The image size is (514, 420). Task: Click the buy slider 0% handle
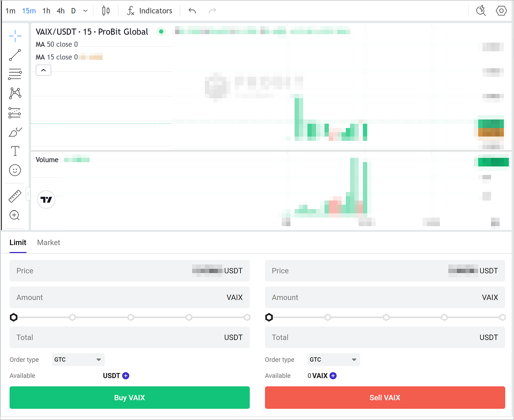[x=14, y=317]
